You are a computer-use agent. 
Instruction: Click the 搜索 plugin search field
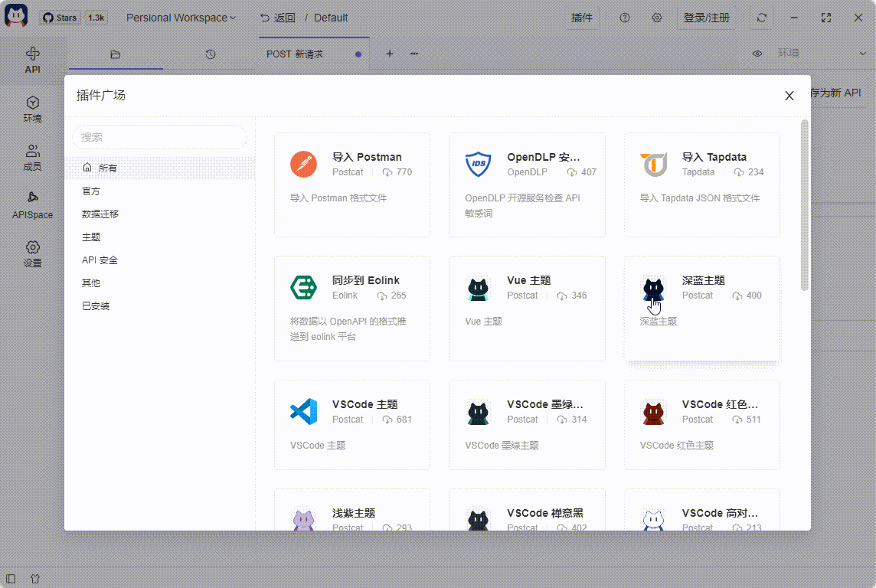click(159, 137)
